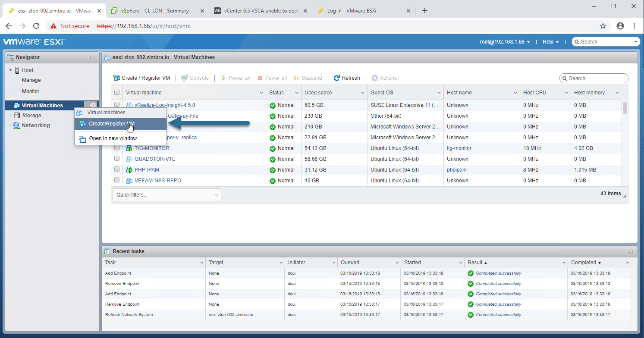The height and width of the screenshot is (338, 644).
Task: Open the Help dropdown menu
Action: tap(551, 42)
